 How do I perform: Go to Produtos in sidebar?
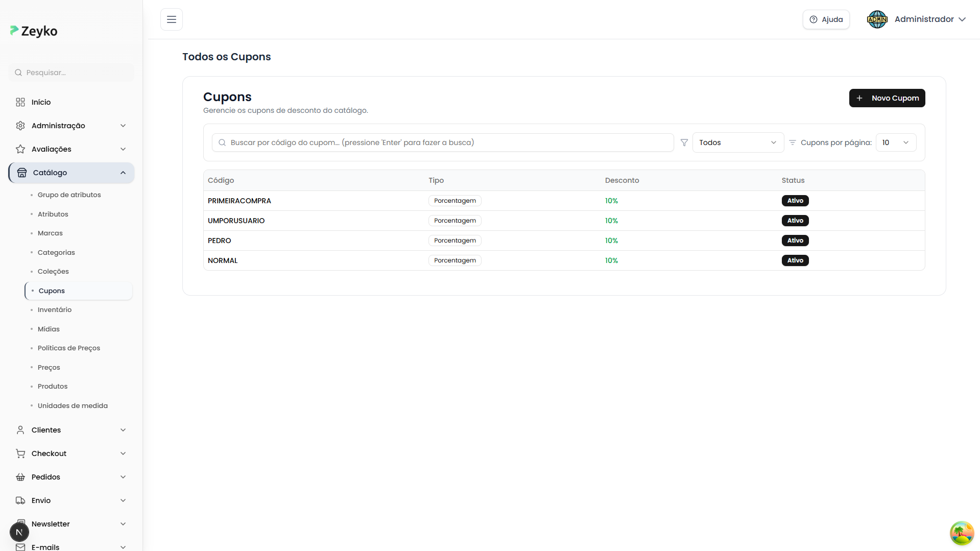click(53, 386)
